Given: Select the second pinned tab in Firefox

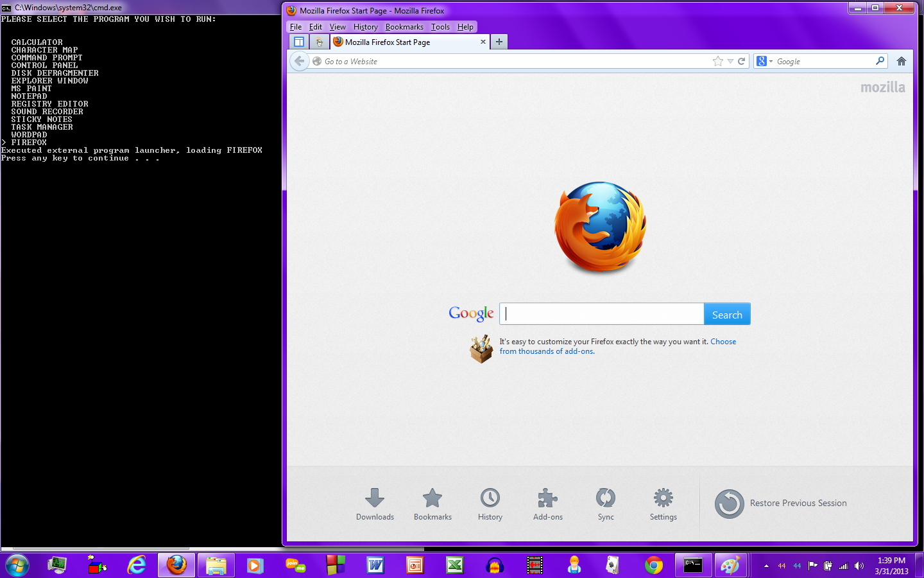Looking at the screenshot, I should click(319, 42).
